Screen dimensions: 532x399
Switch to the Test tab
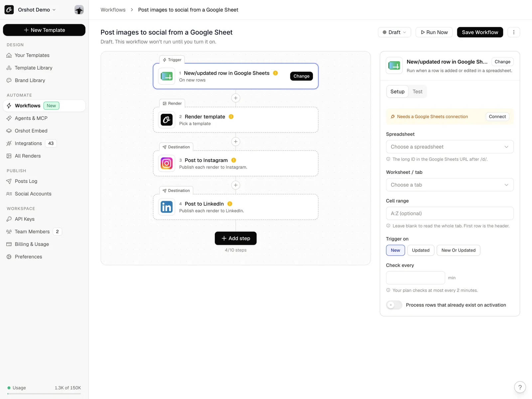click(x=417, y=91)
